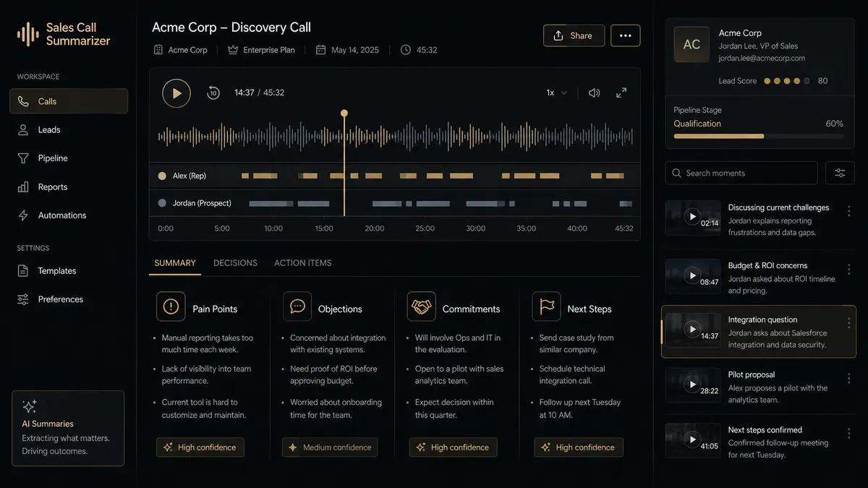The height and width of the screenshot is (488, 868).
Task: Open the AI Summaries promo card
Action: [68, 429]
